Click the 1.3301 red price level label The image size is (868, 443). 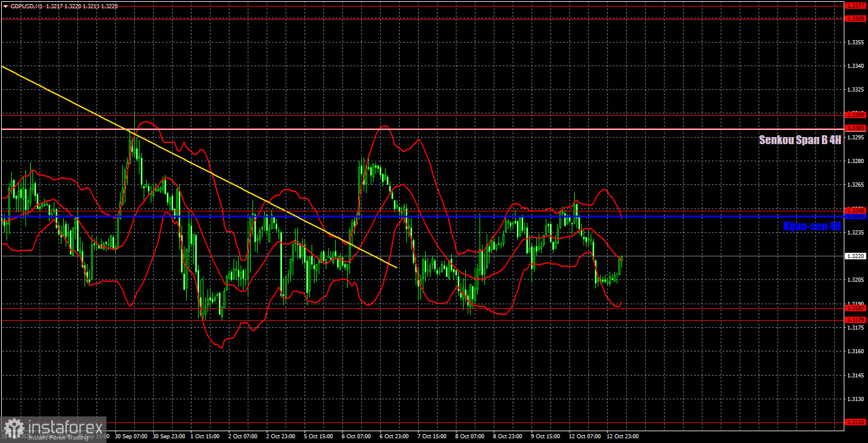click(x=856, y=128)
